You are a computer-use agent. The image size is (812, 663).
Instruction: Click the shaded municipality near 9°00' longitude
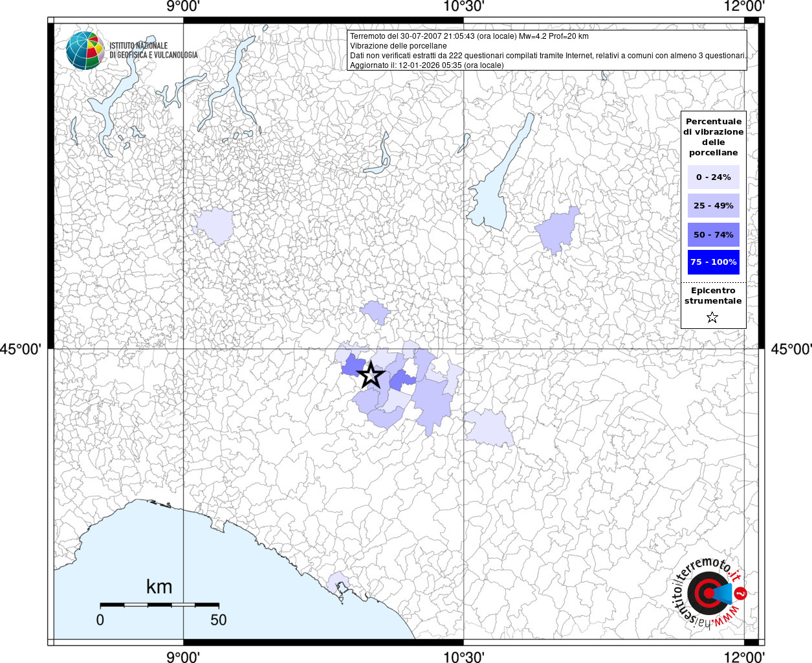214,226
